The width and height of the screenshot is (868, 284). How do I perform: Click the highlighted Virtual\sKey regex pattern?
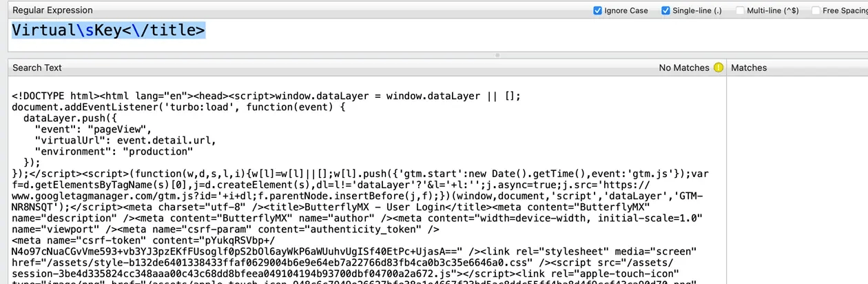coord(108,30)
